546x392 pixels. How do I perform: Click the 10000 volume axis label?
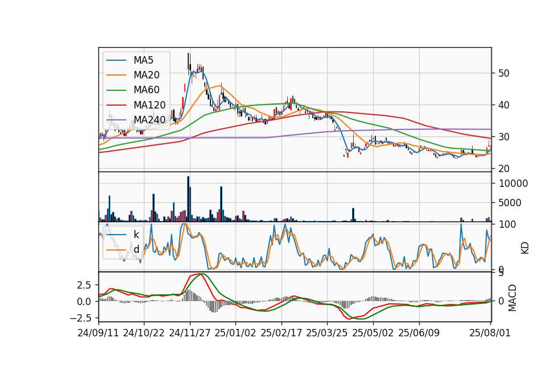[513, 184]
